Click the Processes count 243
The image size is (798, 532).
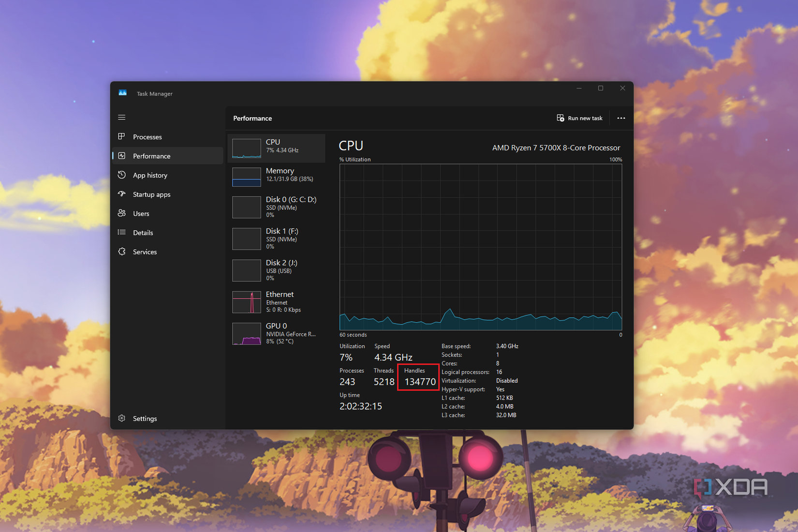[347, 382]
